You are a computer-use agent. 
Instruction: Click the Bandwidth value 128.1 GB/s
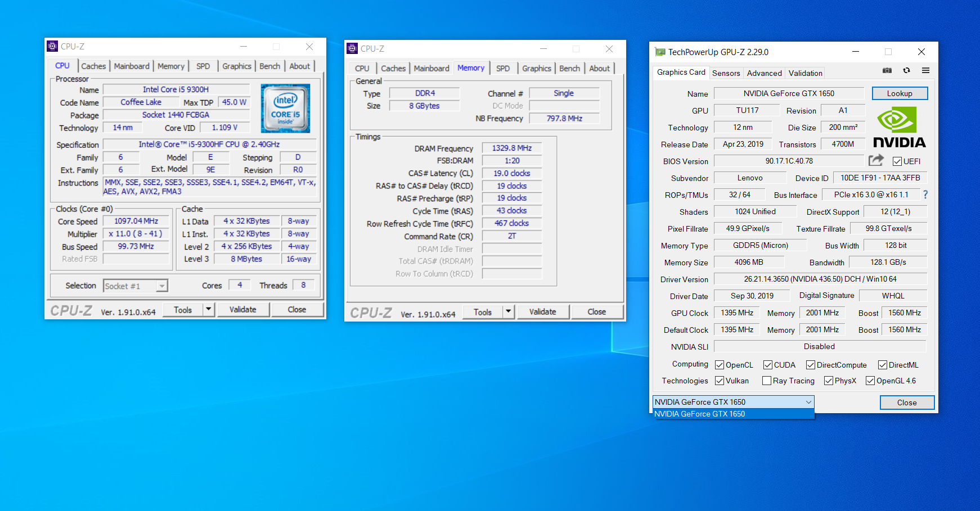pyautogui.click(x=888, y=262)
